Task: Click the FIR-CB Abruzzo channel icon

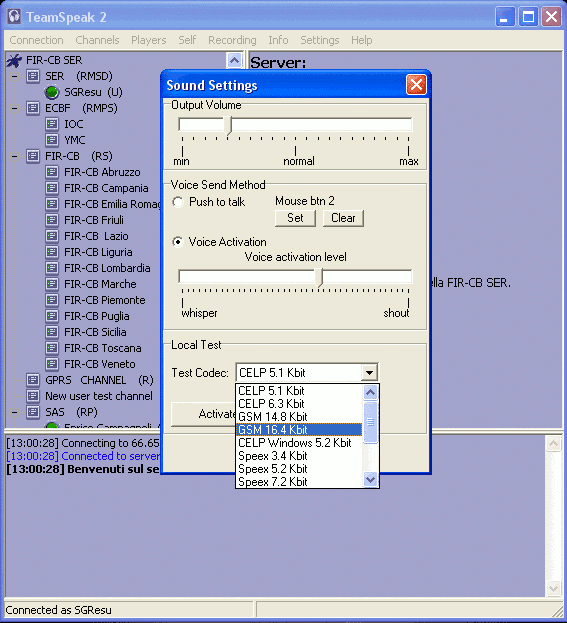Action: pyautogui.click(x=52, y=172)
